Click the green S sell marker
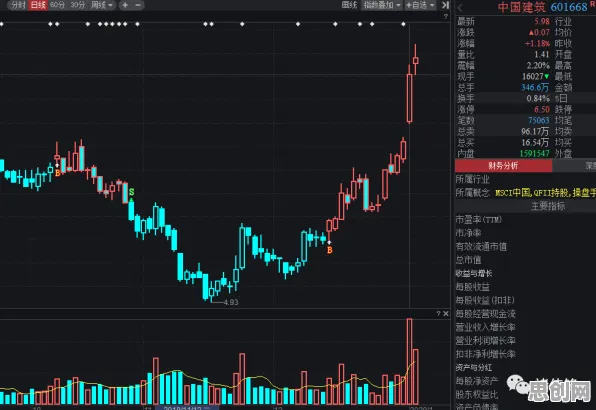 click(x=132, y=192)
